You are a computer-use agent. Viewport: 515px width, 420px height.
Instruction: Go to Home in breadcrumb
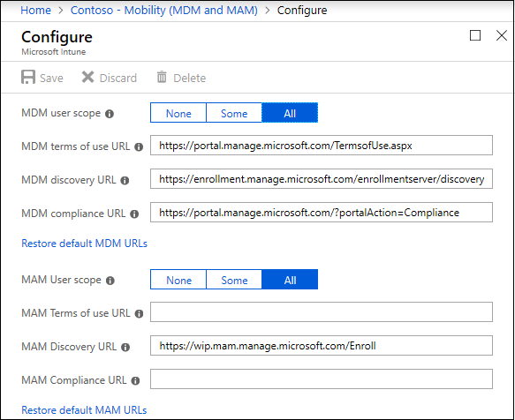pyautogui.click(x=36, y=11)
